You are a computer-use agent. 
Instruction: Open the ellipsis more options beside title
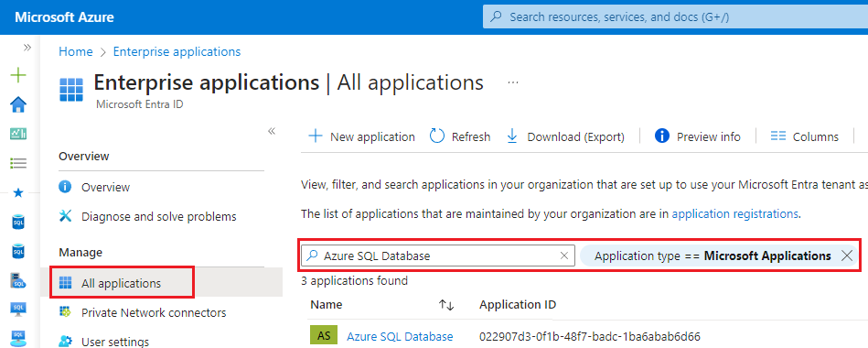click(513, 82)
